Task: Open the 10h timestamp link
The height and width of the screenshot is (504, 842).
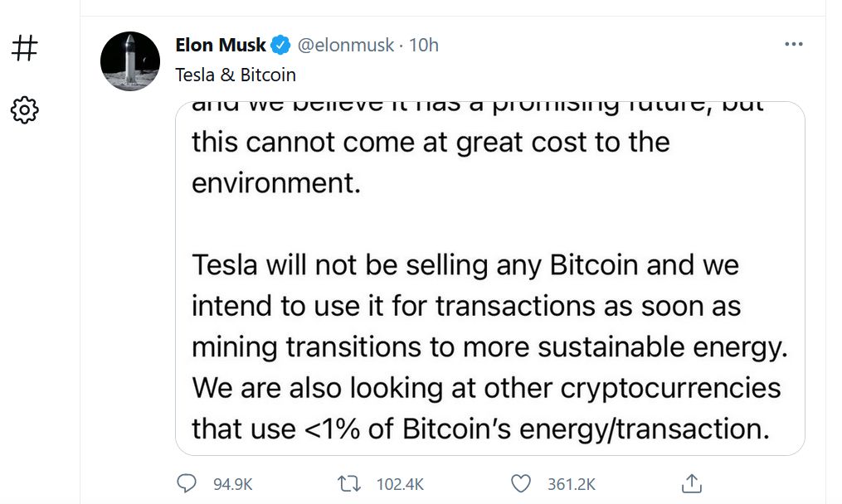Action: coord(424,45)
